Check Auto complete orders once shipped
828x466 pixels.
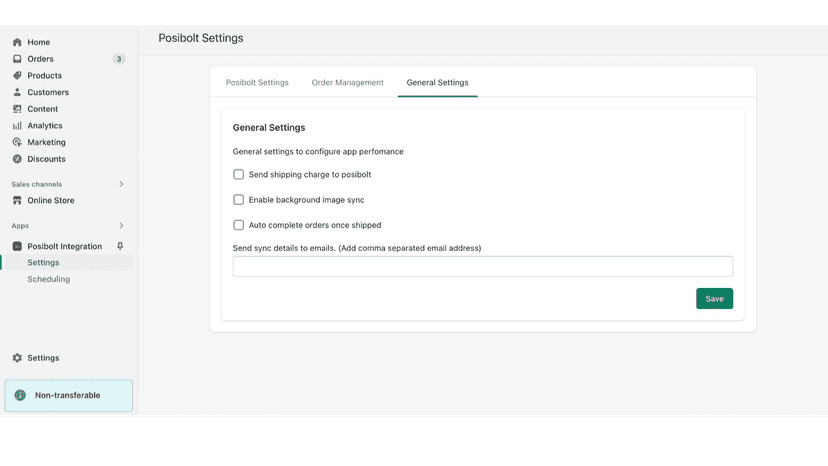(239, 225)
